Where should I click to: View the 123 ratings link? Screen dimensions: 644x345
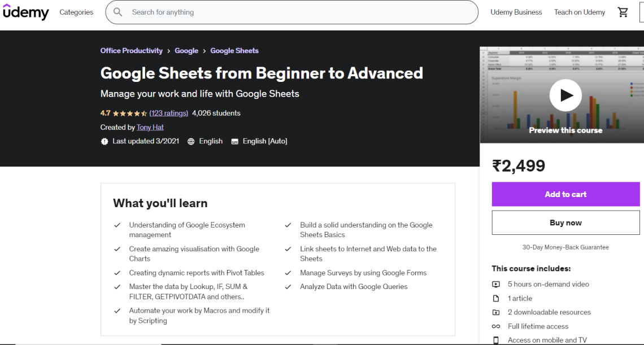[x=168, y=113]
